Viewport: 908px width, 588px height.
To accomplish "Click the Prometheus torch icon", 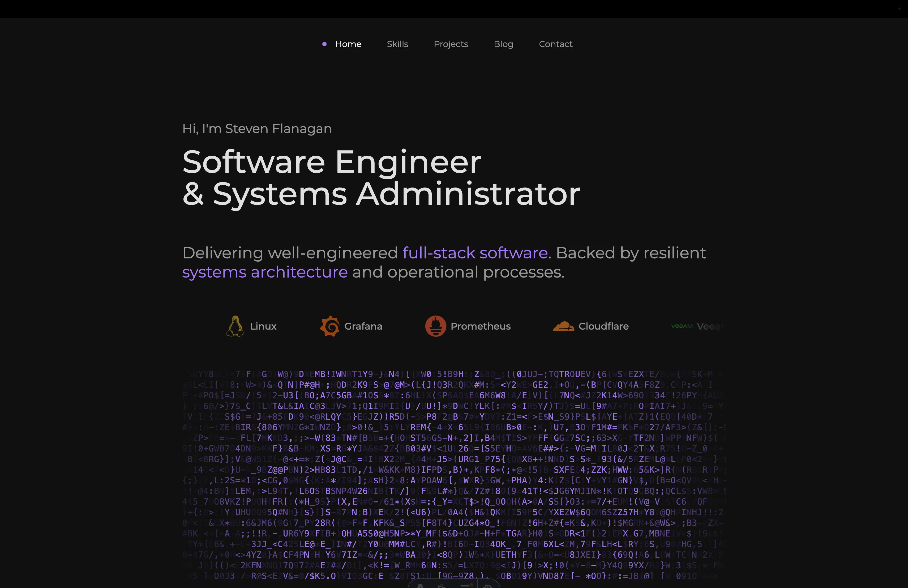I will (x=436, y=326).
